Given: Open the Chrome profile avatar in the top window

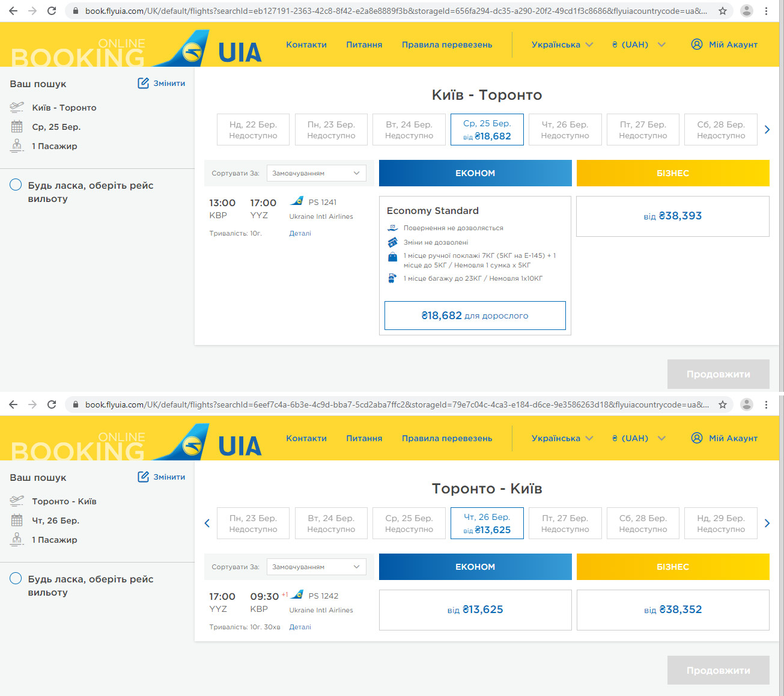Looking at the screenshot, I should tap(747, 11).
